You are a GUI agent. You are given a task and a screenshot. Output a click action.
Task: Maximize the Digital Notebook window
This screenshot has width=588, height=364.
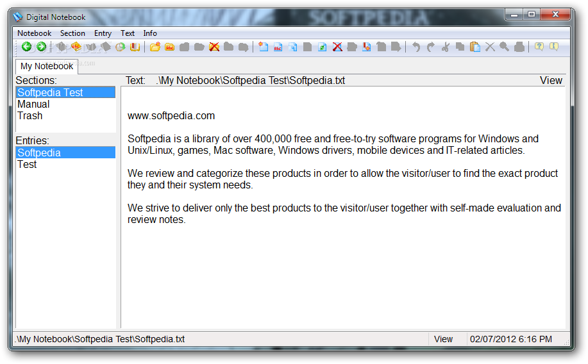pyautogui.click(x=532, y=14)
